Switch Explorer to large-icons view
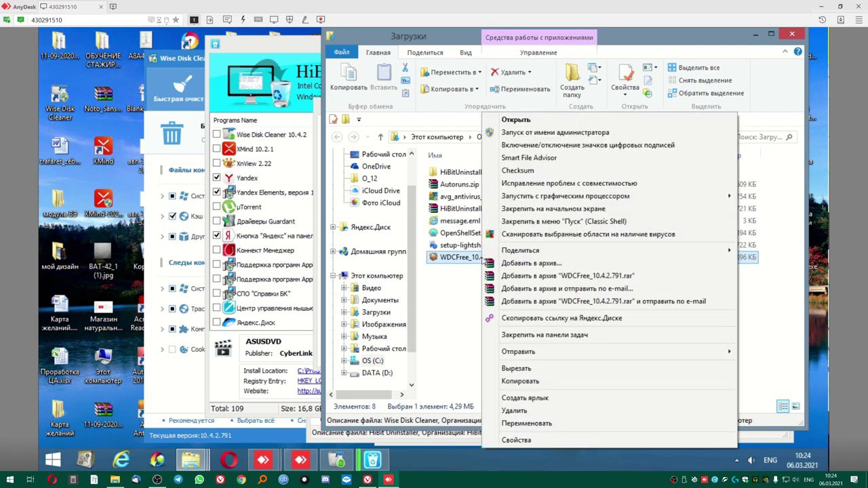The height and width of the screenshot is (488, 868). pos(796,406)
